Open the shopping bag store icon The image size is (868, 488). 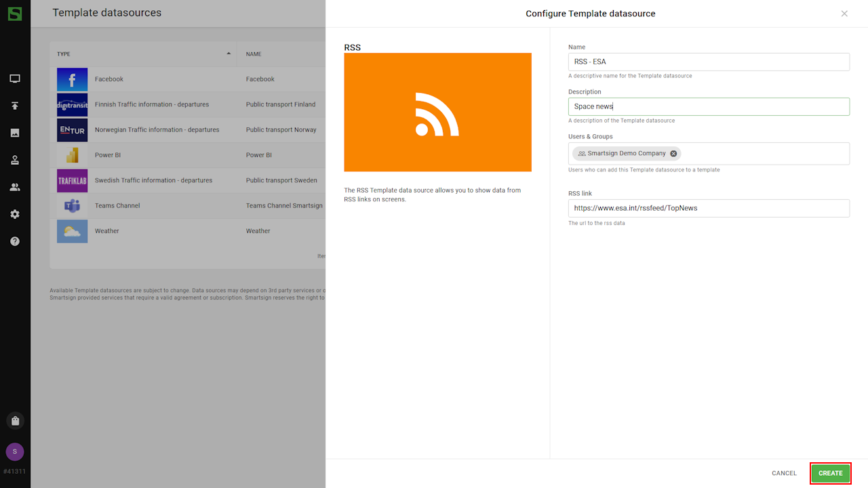tap(15, 421)
